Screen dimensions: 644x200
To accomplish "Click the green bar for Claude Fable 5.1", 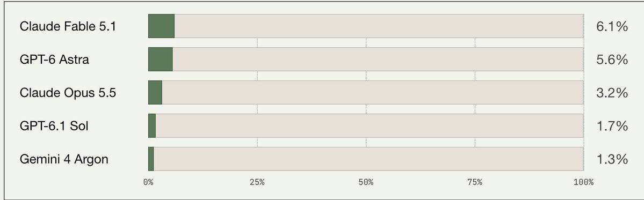I will pos(162,26).
